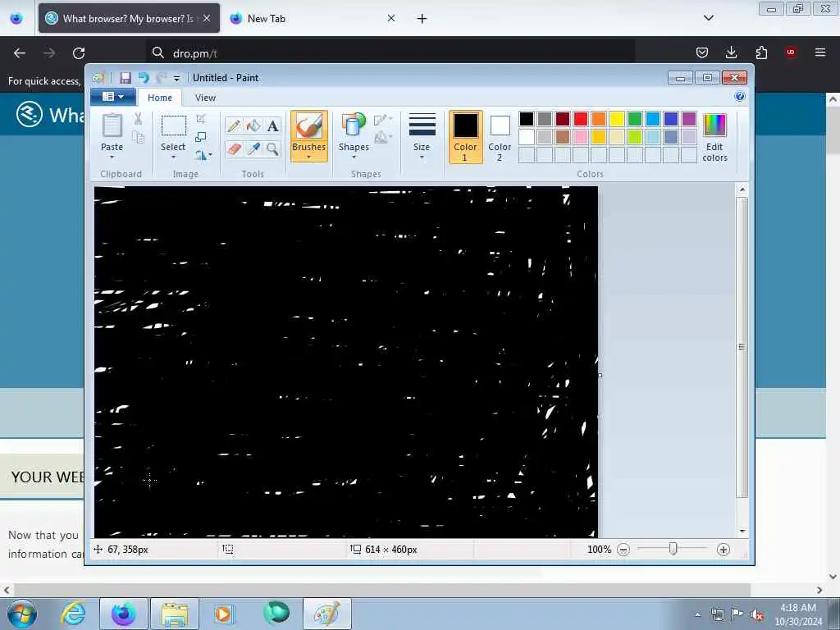Click the Save icon in Paint title bar
840x630 pixels.
pyautogui.click(x=126, y=78)
